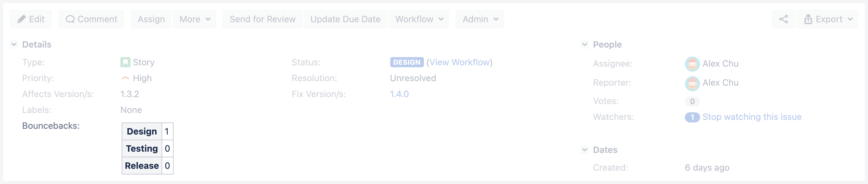Click the Story type bookmark icon

(x=125, y=62)
